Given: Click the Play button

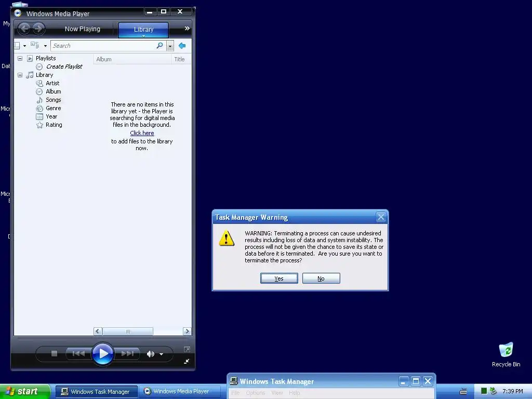Looking at the screenshot, I should pyautogui.click(x=102, y=353).
